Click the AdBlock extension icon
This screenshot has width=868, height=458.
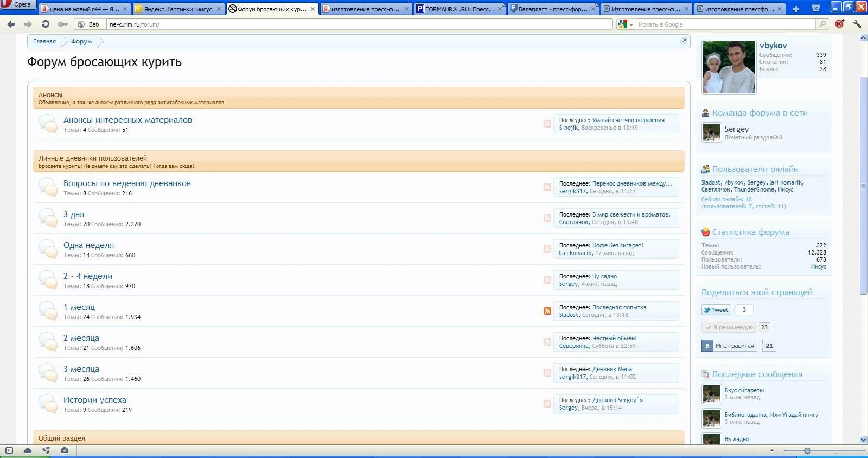(839, 24)
